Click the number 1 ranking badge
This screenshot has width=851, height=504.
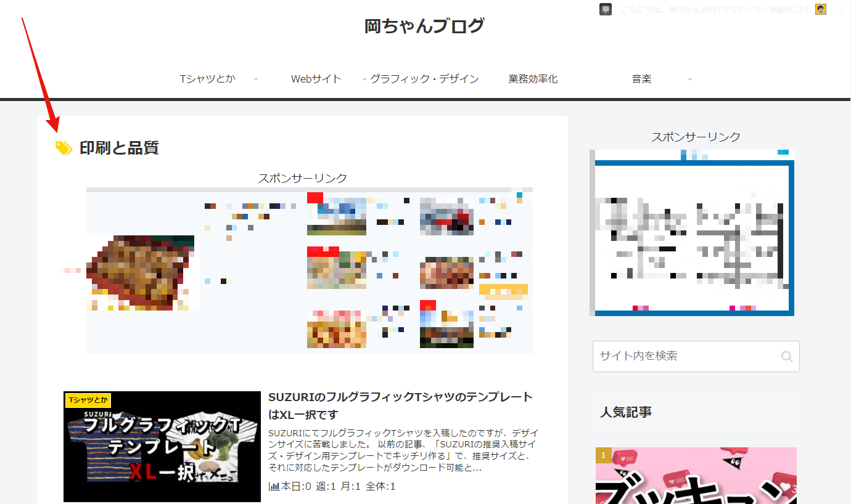click(603, 455)
